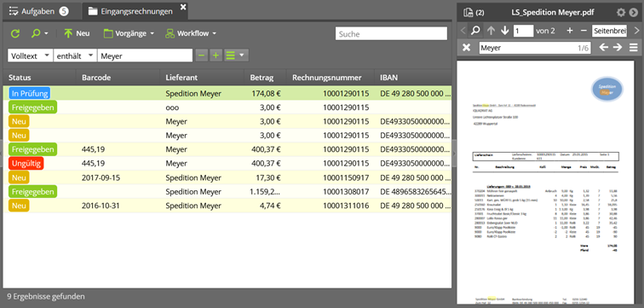
Task: Sort by the Status column header
Action: (x=39, y=78)
